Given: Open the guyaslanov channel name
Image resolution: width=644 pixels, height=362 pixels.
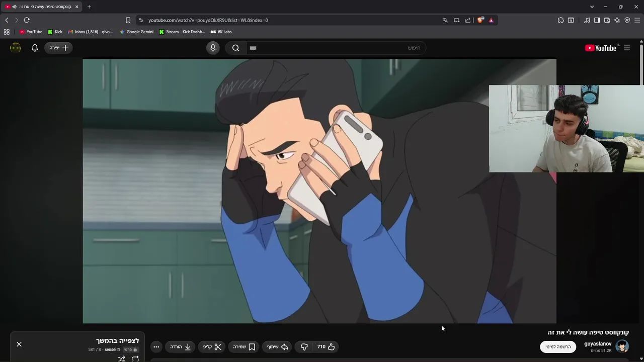Looking at the screenshot, I should pyautogui.click(x=598, y=344).
